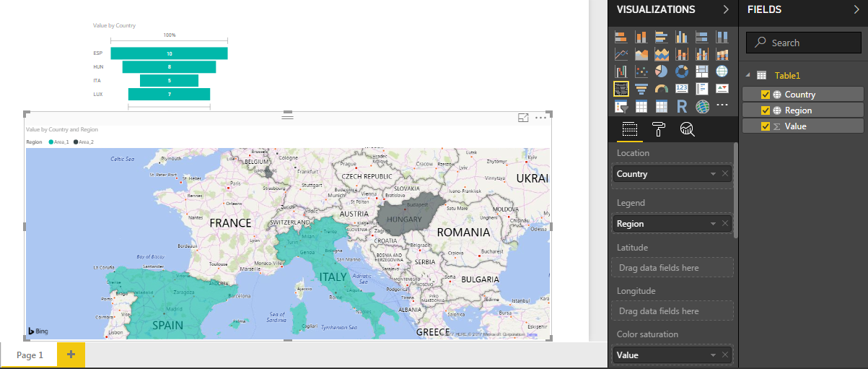
Task: Select the Waterfall chart visualization
Action: point(621,71)
